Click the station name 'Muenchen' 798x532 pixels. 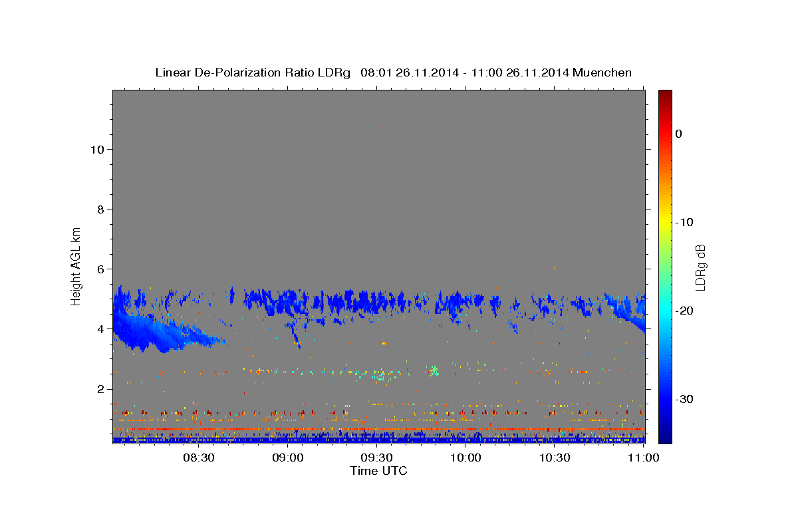[602, 72]
